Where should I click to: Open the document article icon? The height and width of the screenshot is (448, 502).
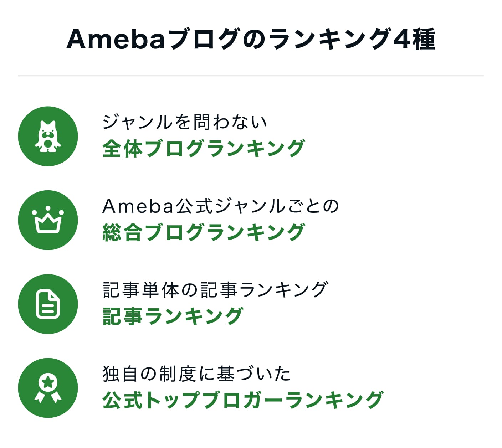coord(48,304)
